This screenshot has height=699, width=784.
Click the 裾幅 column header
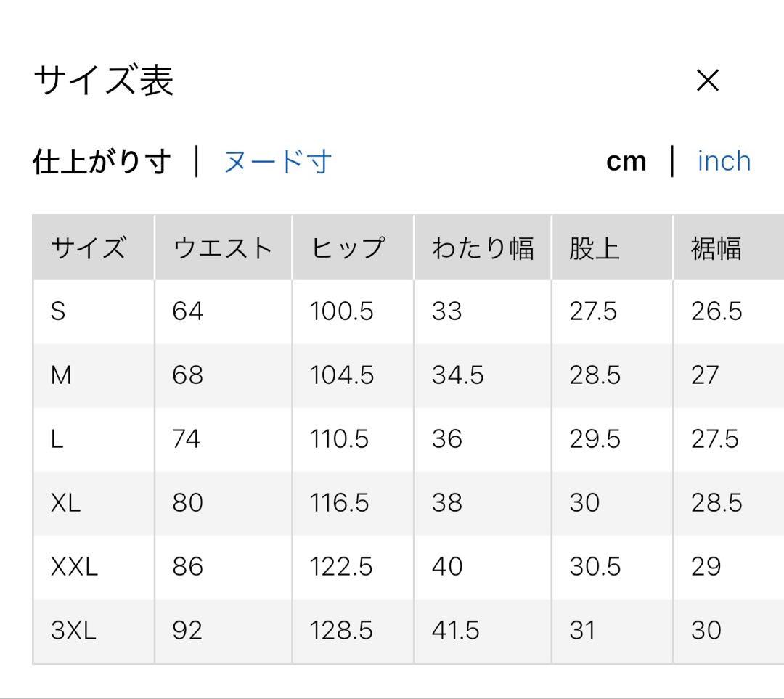tap(716, 248)
